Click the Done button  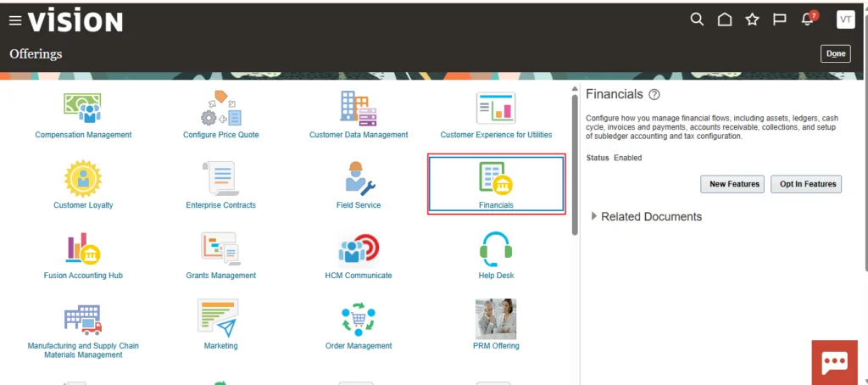[835, 53]
